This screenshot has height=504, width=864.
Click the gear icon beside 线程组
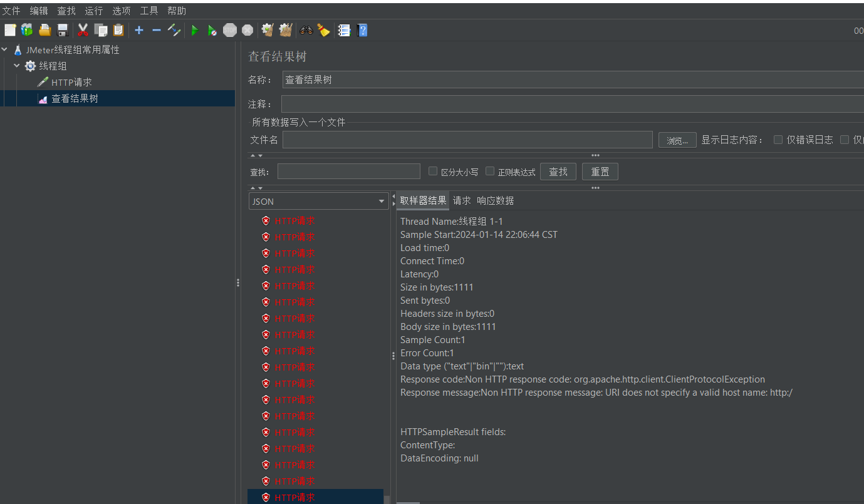click(x=30, y=66)
